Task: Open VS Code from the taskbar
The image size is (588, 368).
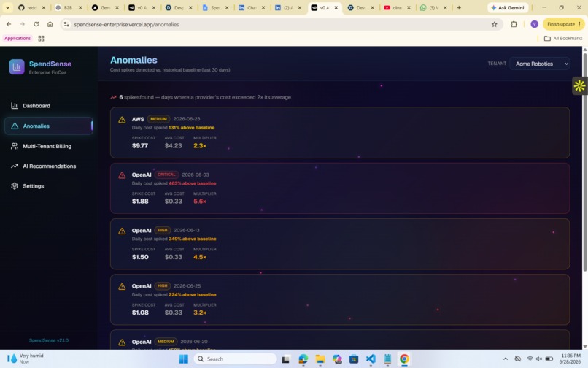Action: [x=371, y=359]
